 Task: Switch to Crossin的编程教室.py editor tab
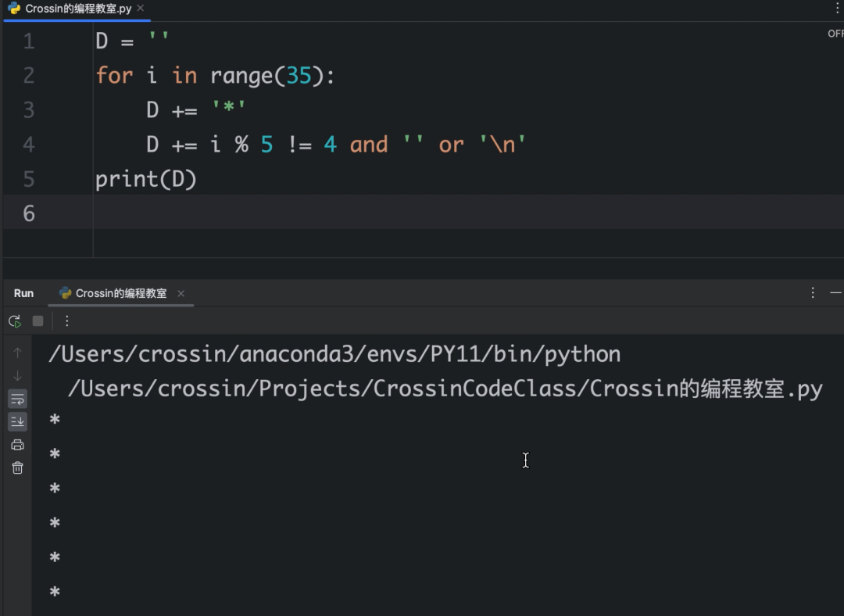pos(78,9)
